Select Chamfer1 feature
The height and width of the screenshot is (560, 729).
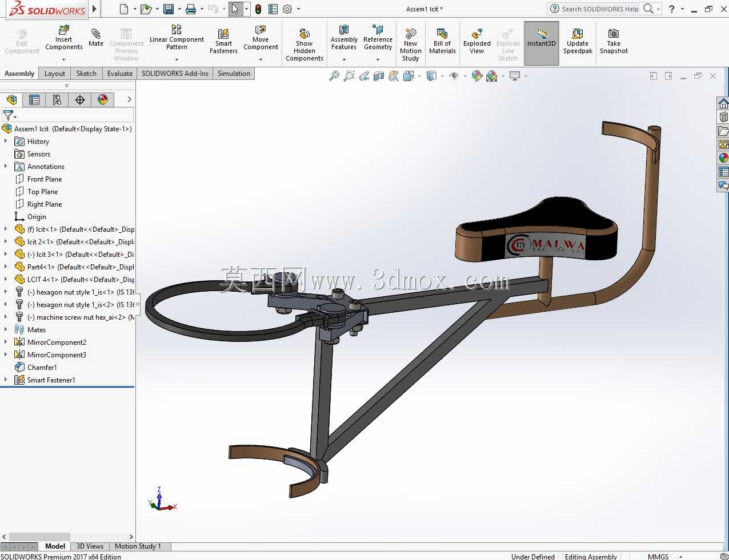(x=42, y=368)
